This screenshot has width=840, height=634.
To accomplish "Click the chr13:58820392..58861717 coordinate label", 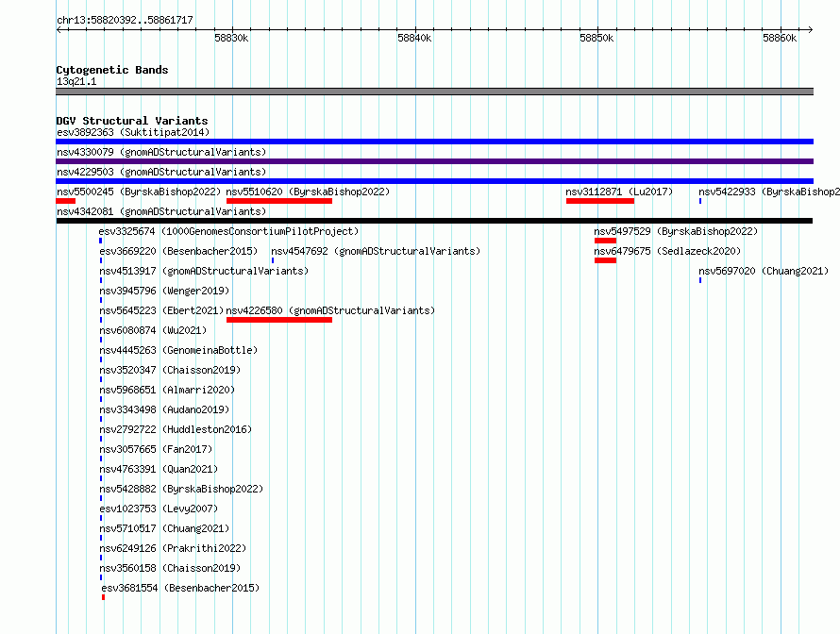I will tap(125, 20).
